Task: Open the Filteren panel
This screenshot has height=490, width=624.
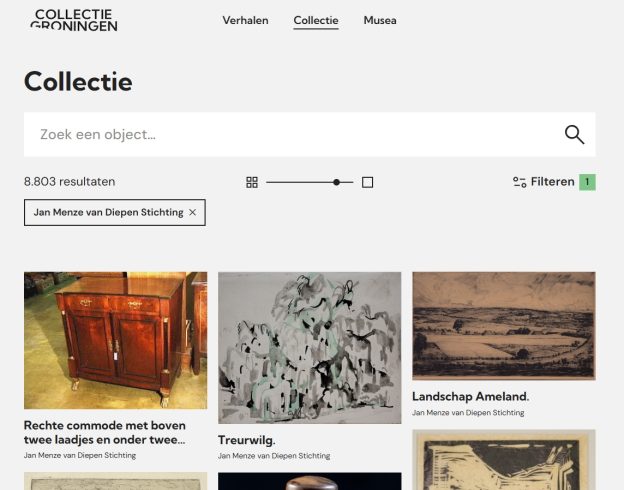Action: coord(552,182)
